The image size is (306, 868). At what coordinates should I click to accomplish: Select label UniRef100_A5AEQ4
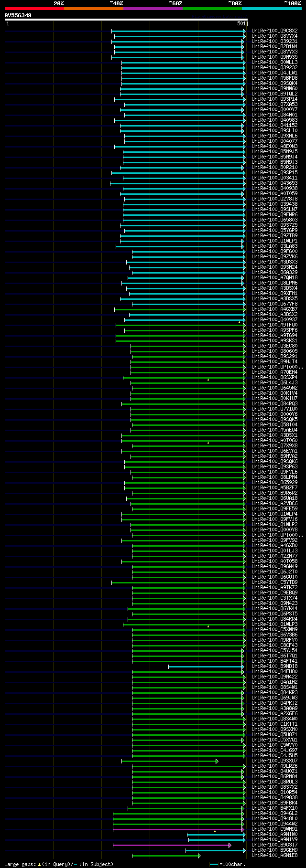[274, 430]
